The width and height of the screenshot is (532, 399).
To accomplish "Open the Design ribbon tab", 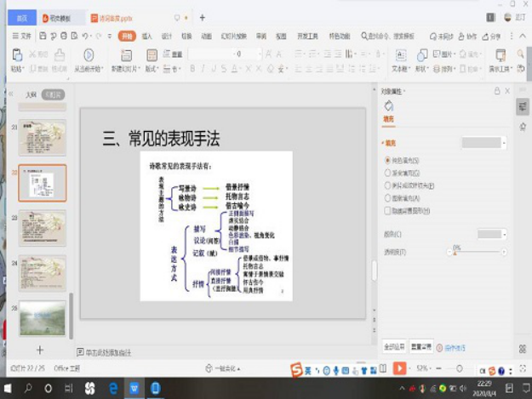I will [167, 37].
